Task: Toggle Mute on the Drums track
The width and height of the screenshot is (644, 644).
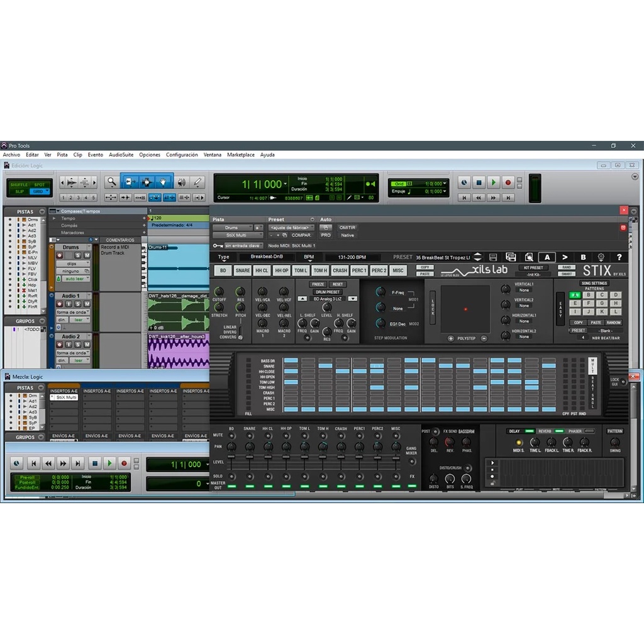Action: pyautogui.click(x=87, y=255)
